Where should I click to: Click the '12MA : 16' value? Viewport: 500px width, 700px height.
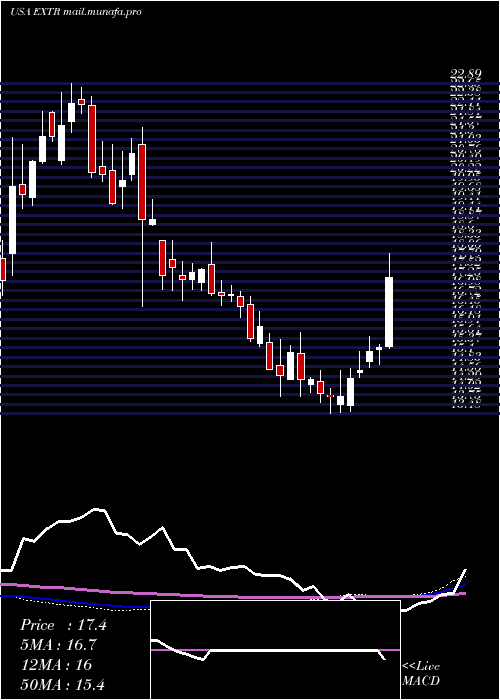(56, 665)
